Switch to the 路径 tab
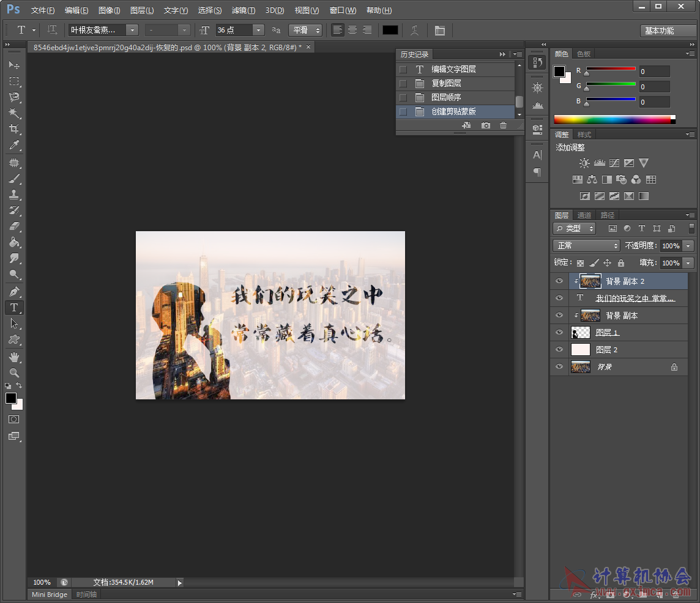This screenshot has width=700, height=603. point(607,215)
